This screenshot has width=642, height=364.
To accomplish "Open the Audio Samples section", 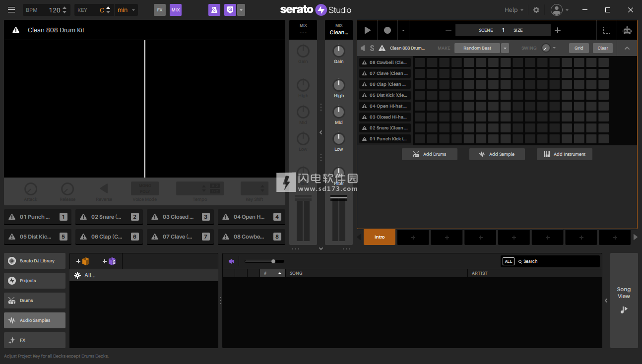I will (x=35, y=320).
